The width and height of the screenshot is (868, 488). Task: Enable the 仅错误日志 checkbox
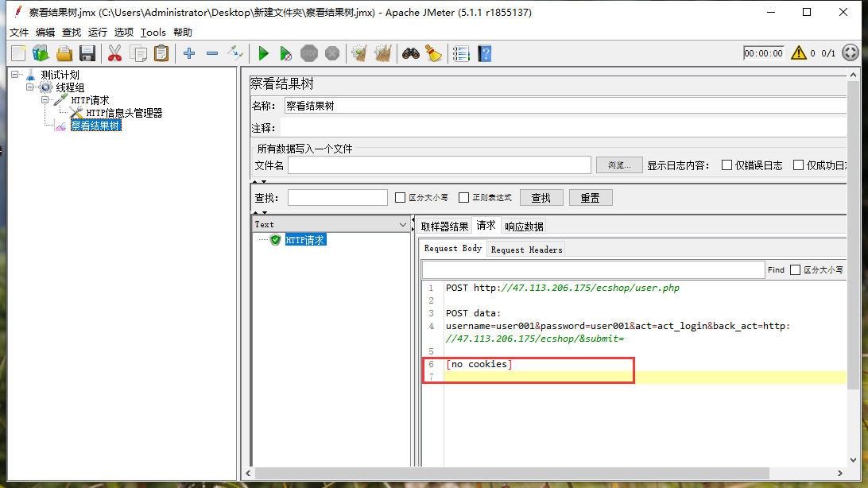click(727, 165)
